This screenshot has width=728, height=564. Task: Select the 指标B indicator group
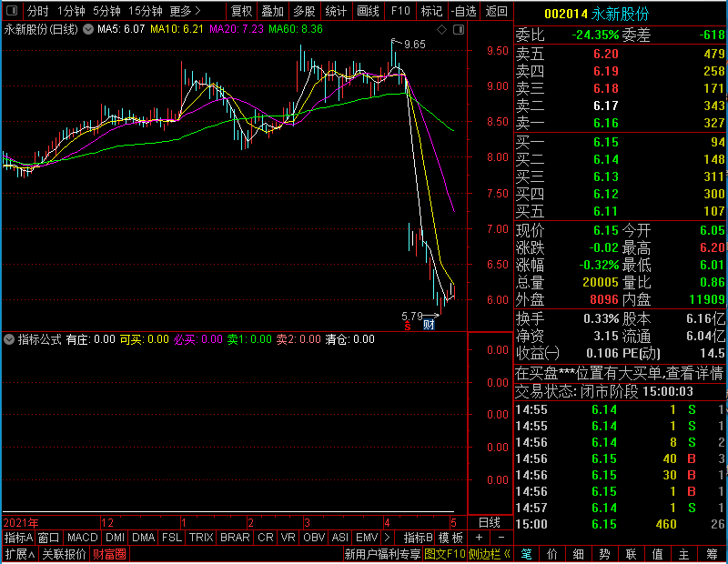point(419,538)
